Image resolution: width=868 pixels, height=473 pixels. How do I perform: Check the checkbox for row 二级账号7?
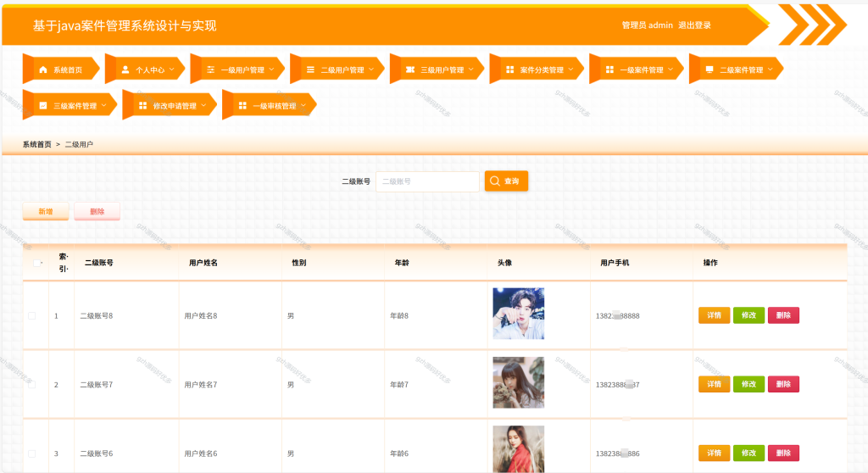(x=31, y=384)
